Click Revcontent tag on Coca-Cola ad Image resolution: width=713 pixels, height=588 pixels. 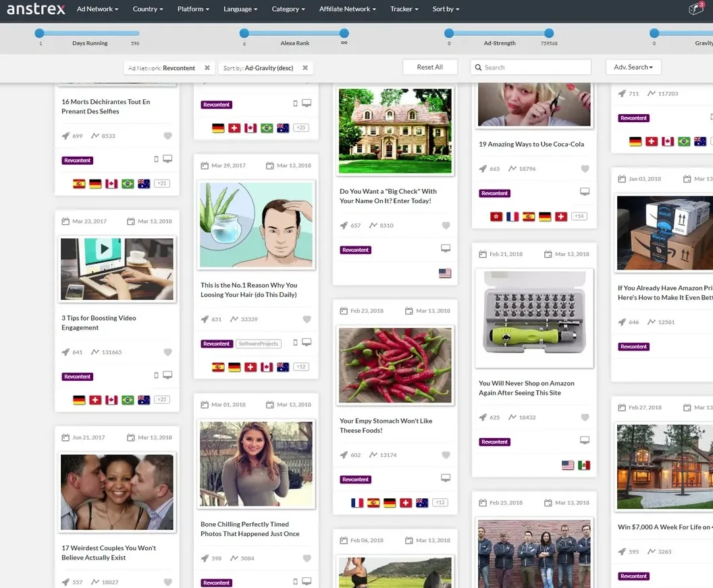point(495,193)
